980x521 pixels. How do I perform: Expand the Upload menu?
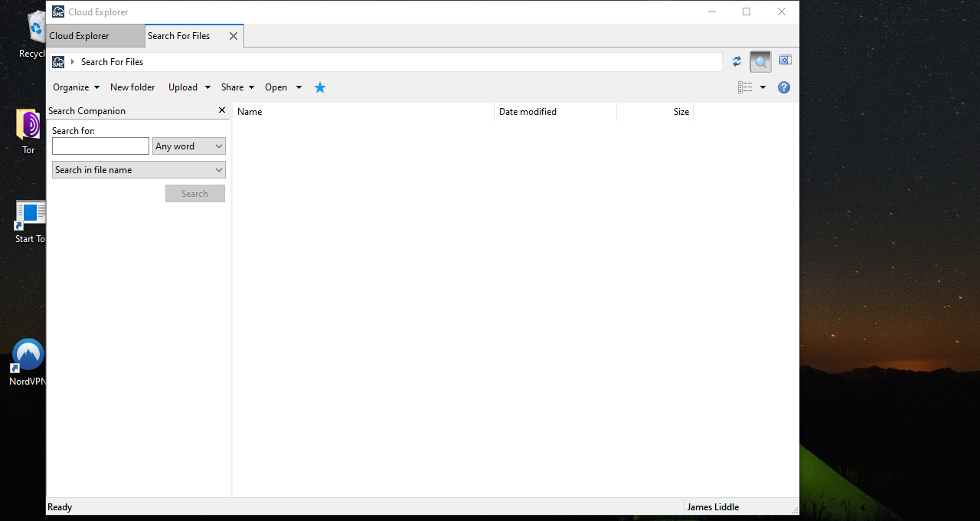coord(184,87)
